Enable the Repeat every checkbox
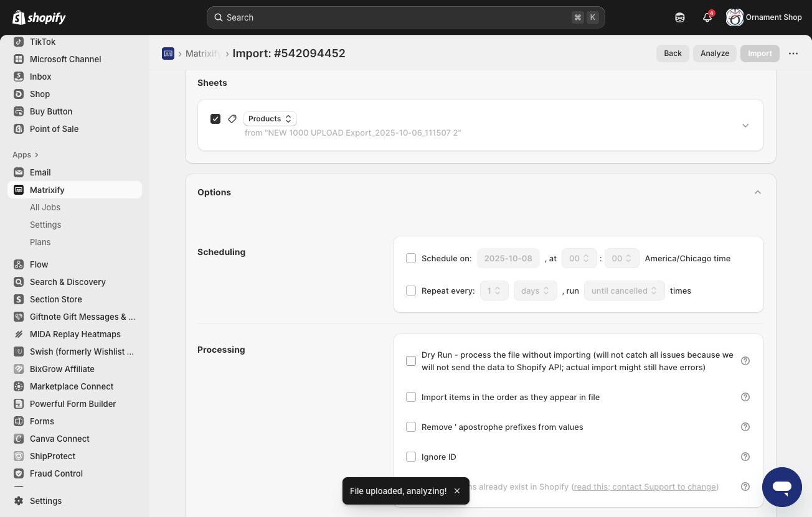 click(411, 291)
